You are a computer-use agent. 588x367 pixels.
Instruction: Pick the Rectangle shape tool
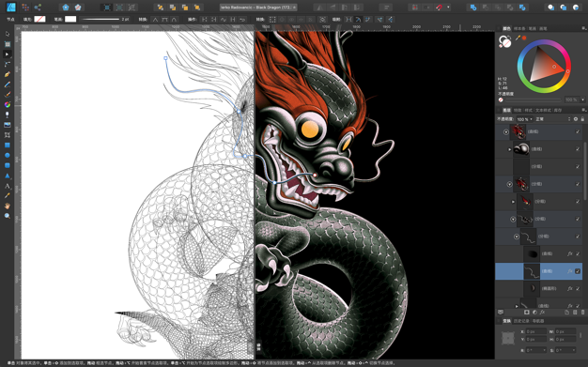point(8,145)
